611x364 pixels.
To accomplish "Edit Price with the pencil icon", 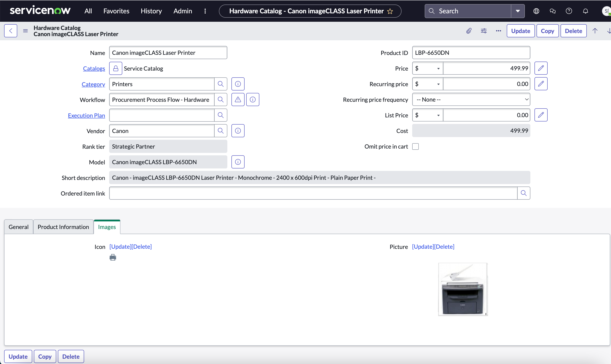I will tap(541, 68).
